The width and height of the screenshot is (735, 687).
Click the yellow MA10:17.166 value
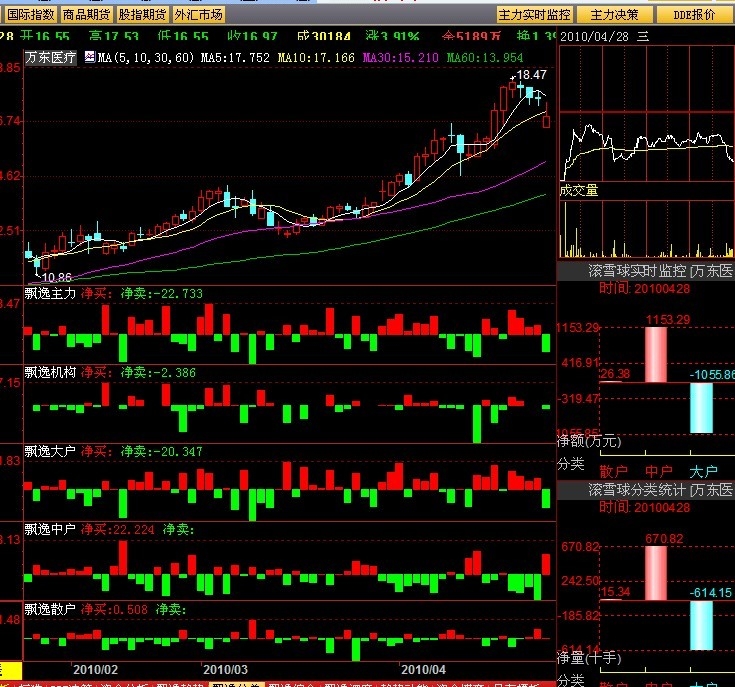(x=316, y=58)
